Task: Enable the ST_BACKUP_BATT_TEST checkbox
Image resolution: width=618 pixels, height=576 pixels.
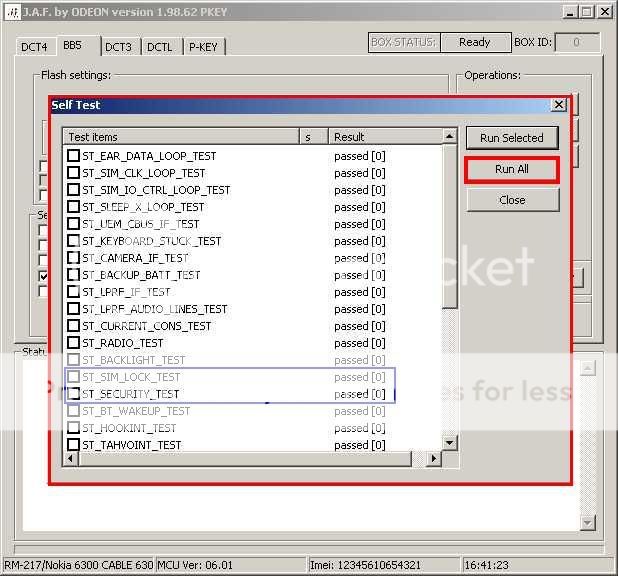Action: [x=73, y=275]
